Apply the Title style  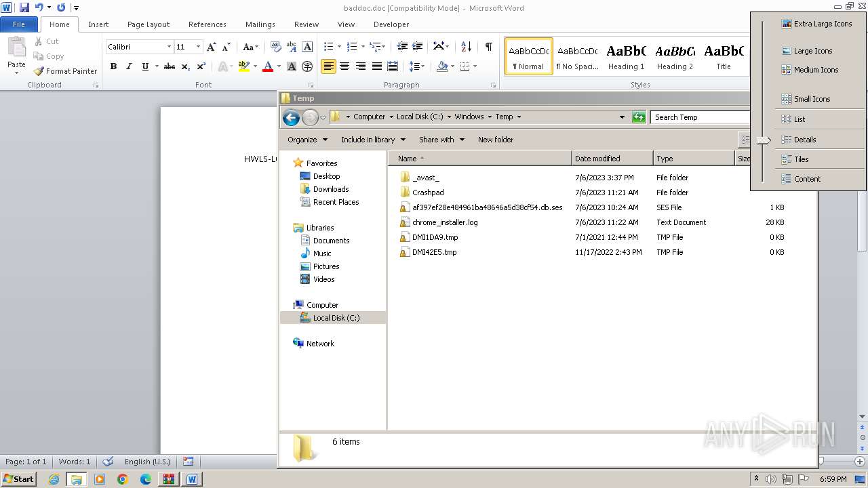click(x=724, y=56)
